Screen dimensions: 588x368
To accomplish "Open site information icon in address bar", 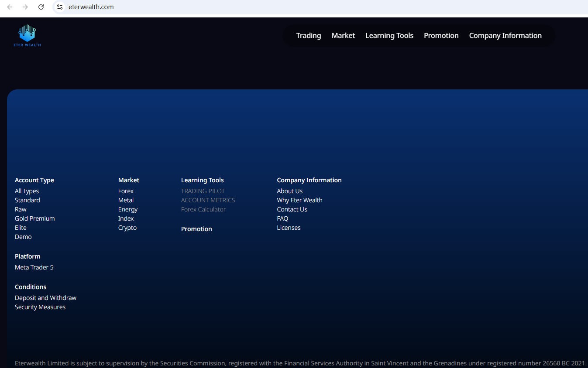I will (x=60, y=7).
